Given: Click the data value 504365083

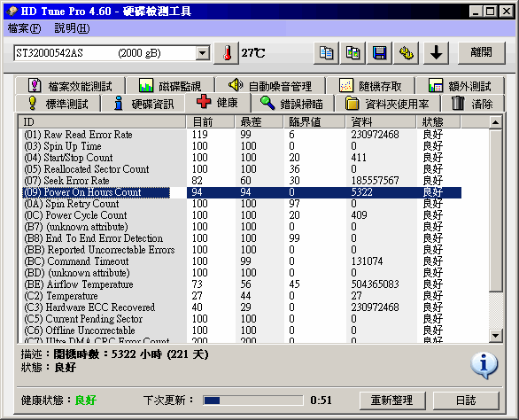Looking at the screenshot, I should pyautogui.click(x=375, y=284).
